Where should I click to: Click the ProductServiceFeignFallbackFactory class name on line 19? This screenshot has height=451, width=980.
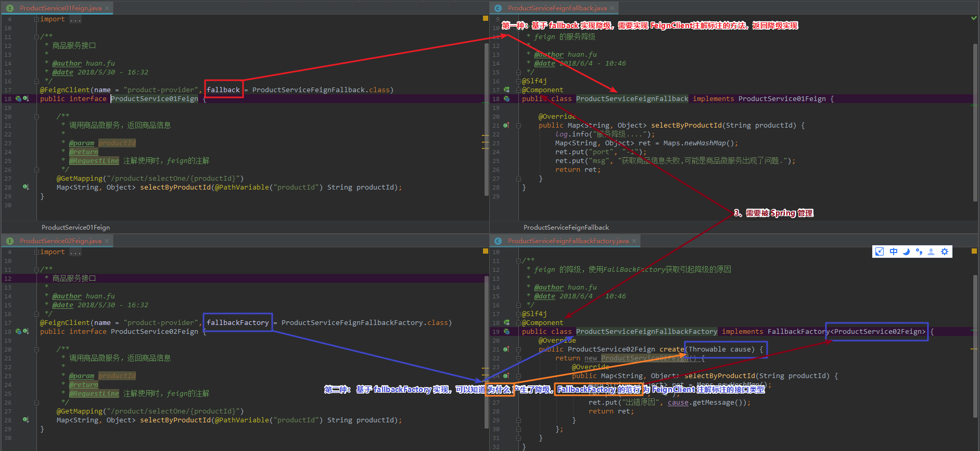646,331
